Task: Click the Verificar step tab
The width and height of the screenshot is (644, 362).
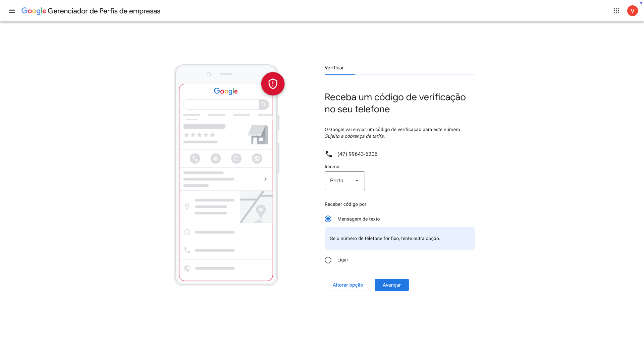Action: (x=334, y=68)
